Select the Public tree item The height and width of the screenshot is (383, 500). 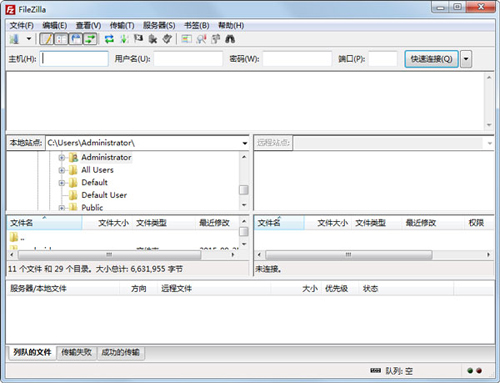[92, 207]
